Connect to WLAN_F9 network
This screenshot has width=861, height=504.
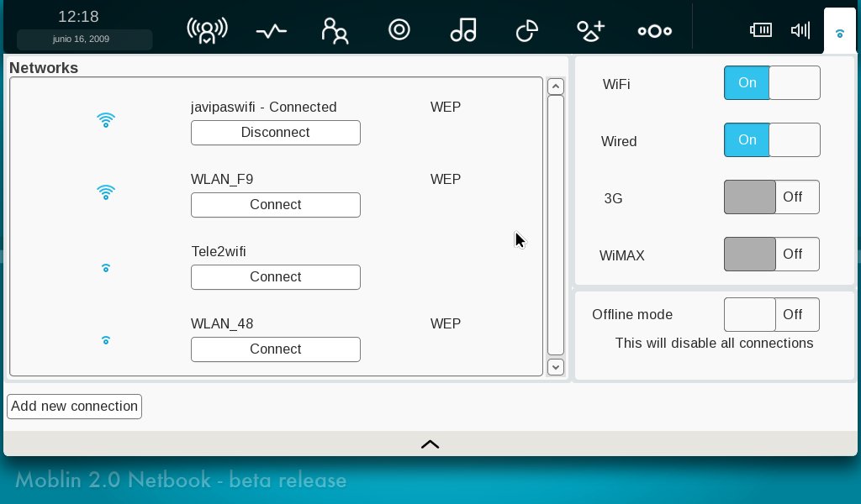tap(276, 205)
